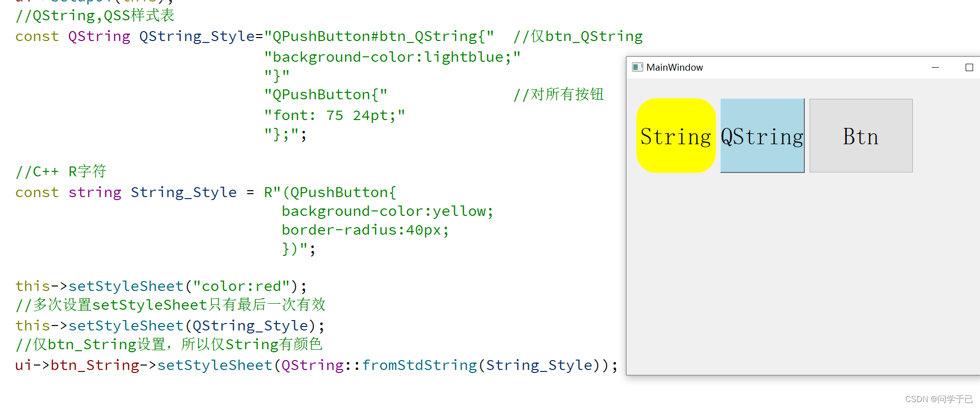Click the 'background-color:lightblue;' code line
This screenshot has width=980, height=408.
pos(392,57)
